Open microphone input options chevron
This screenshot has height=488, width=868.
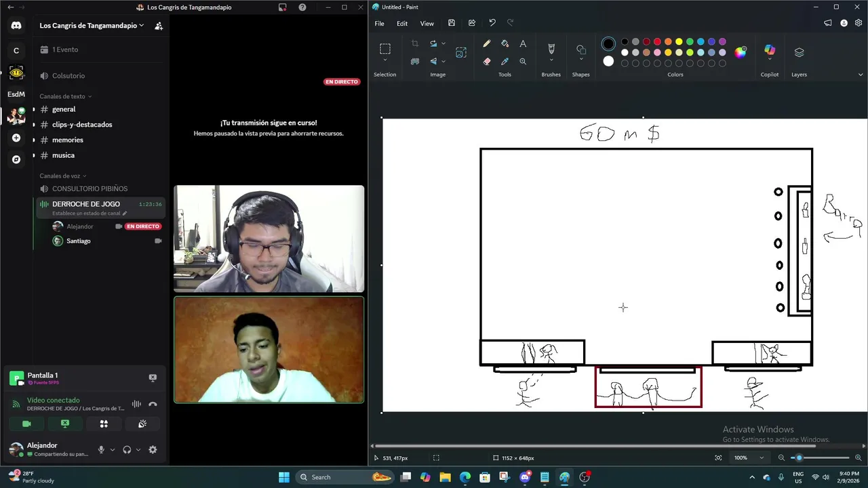coord(113,449)
